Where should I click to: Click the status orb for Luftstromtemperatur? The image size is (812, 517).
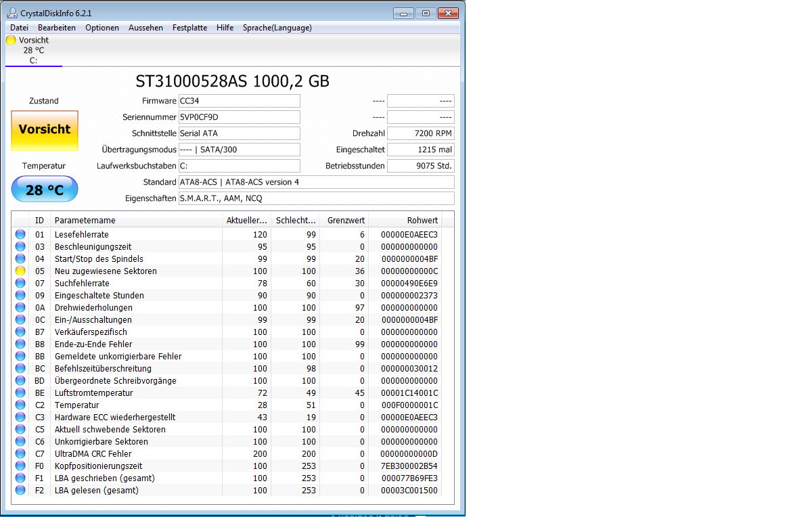tap(20, 392)
